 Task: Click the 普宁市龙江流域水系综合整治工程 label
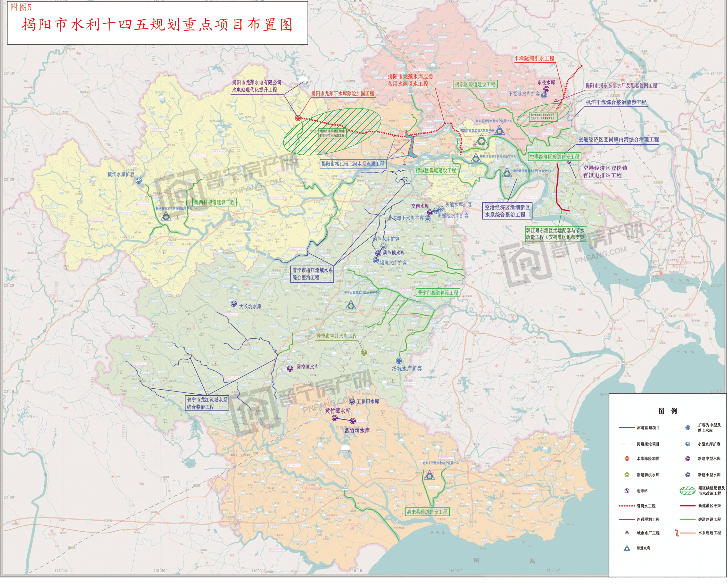point(207,404)
